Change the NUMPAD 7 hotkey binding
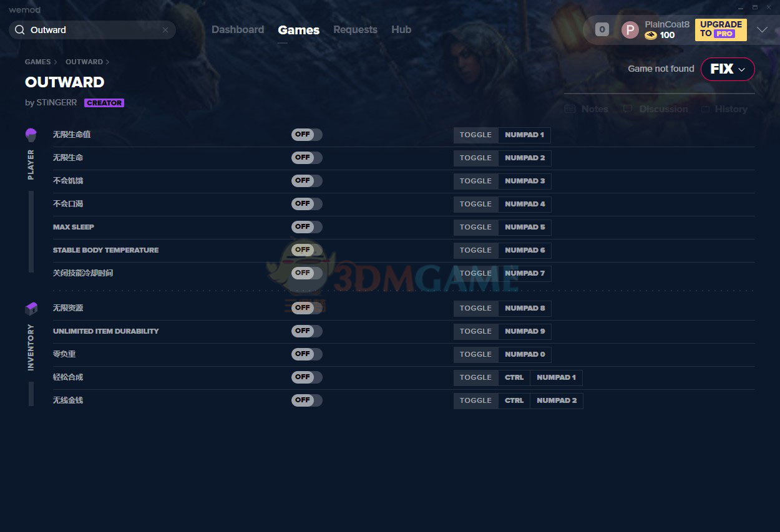The height and width of the screenshot is (532, 780). [525, 273]
